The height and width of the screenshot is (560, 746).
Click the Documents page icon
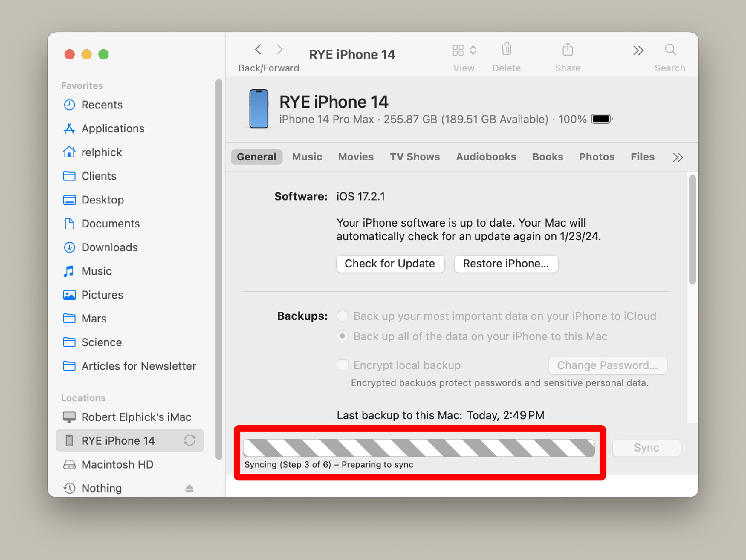(69, 223)
